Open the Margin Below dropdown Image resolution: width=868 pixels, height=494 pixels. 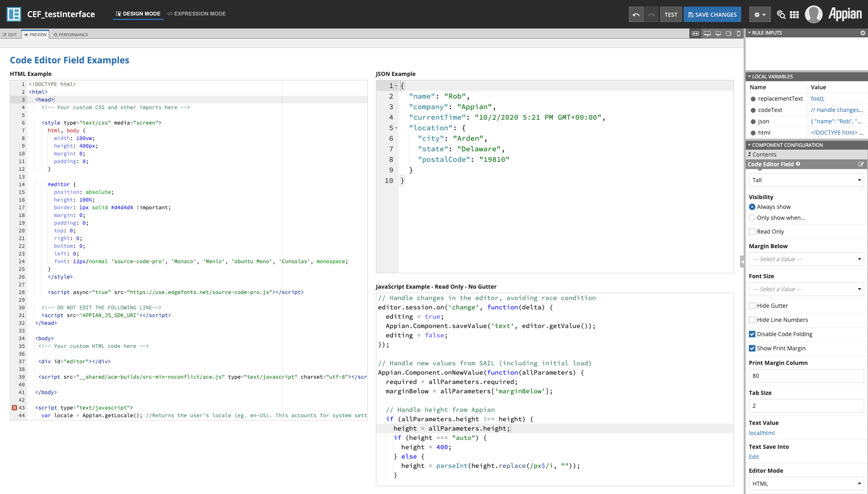click(x=806, y=259)
